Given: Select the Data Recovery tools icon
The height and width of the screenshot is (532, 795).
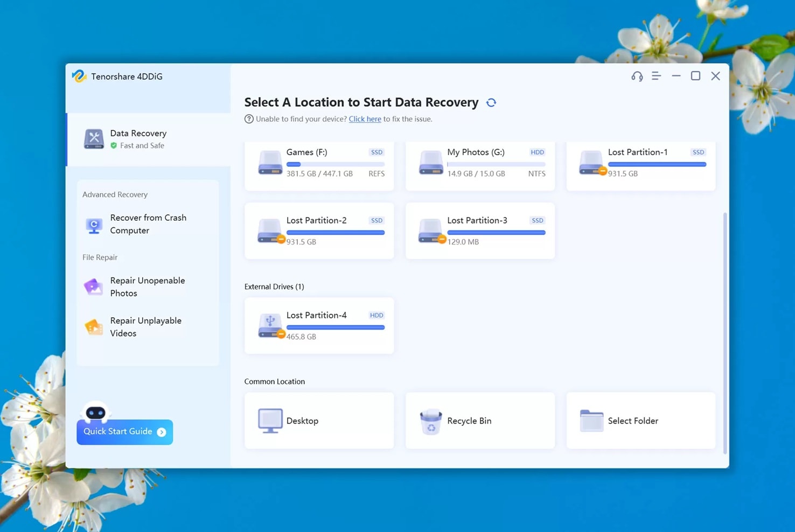Looking at the screenshot, I should (x=94, y=139).
